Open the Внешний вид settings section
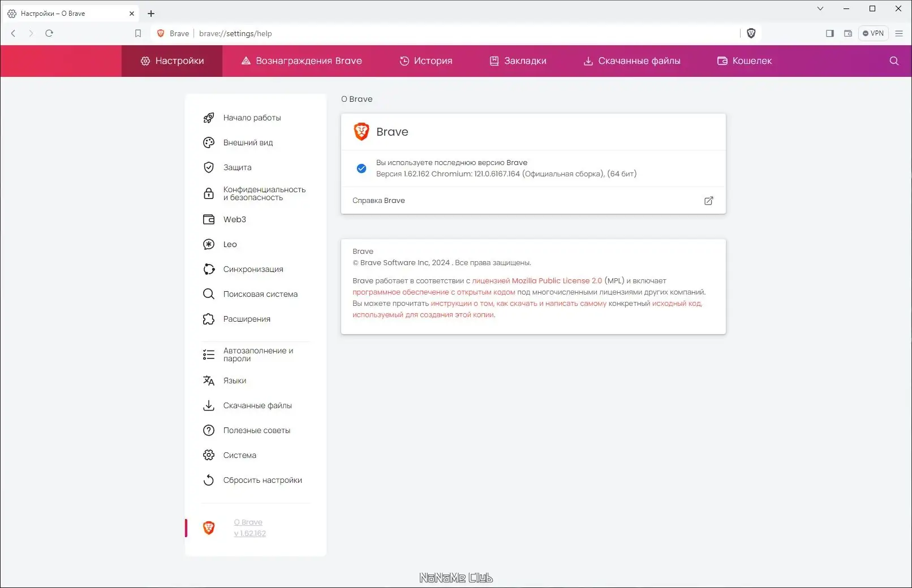This screenshot has height=588, width=912. [x=248, y=142]
